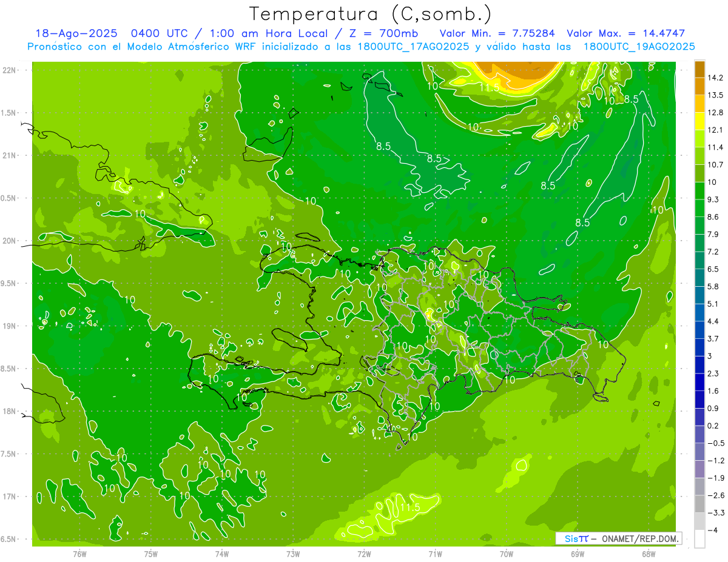Click the 'ONAMET/REP.DOM.' credit label
This screenshot has height=562, width=728.
639,538
